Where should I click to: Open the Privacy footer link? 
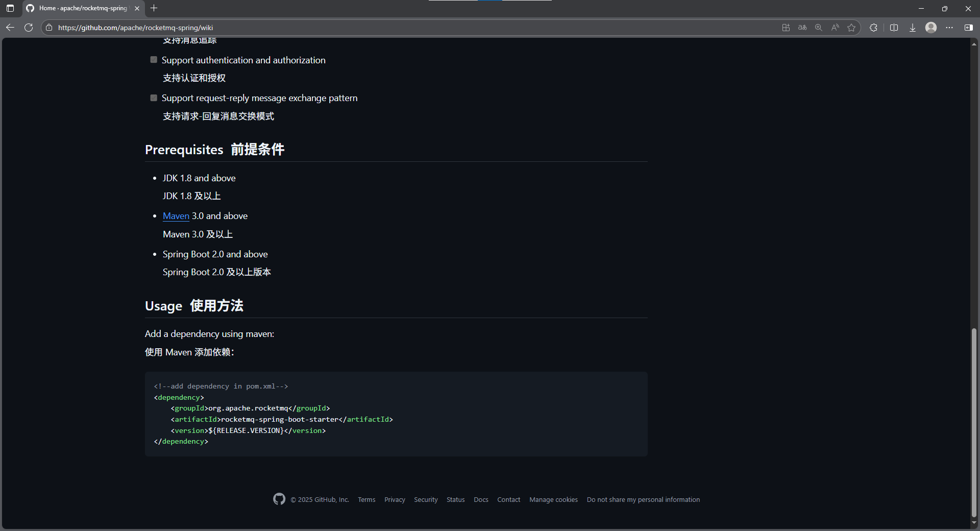[394, 499]
